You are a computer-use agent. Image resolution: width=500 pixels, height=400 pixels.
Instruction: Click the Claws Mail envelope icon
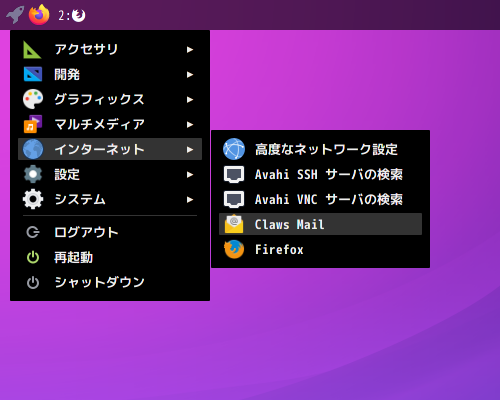click(x=234, y=224)
